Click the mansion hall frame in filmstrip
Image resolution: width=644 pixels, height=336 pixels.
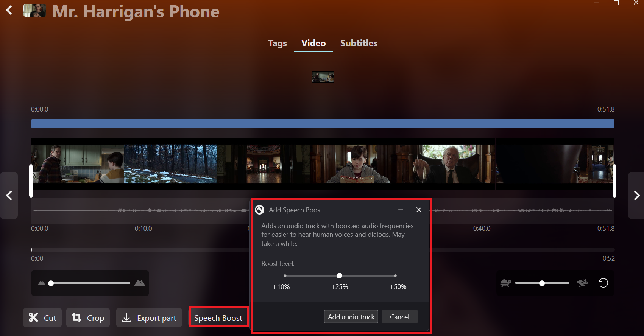[264, 164]
